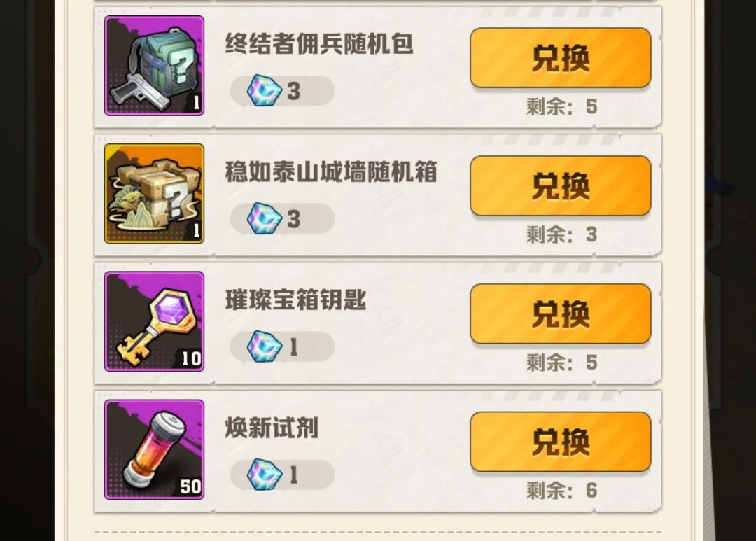Redeem the 稳如泰山城墙随机箱 with 兑换
756x541 pixels.
(x=561, y=185)
